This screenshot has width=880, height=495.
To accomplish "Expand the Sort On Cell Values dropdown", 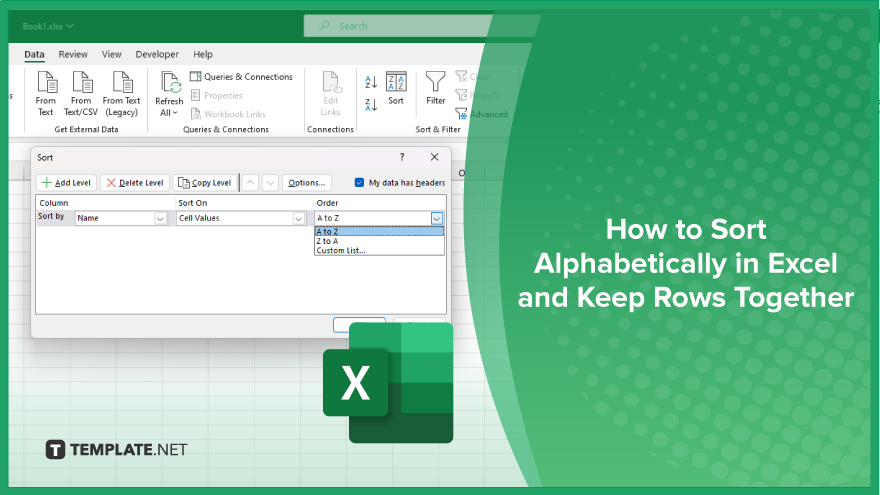I will [x=299, y=218].
